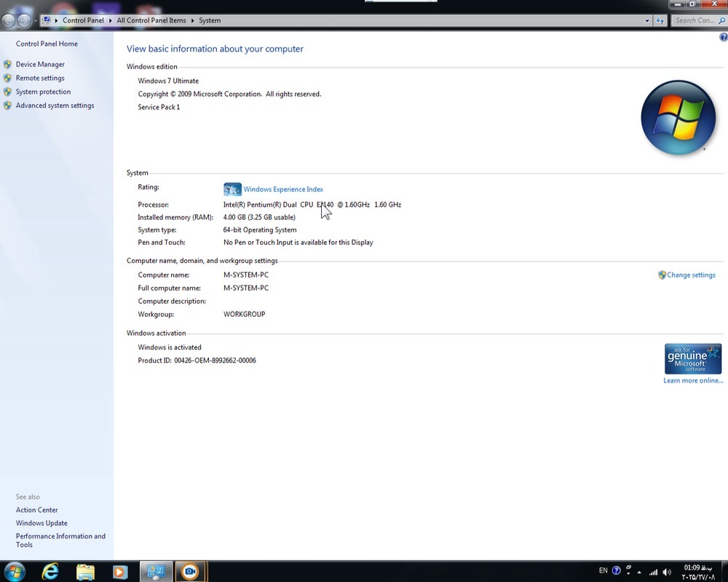Open Device Manager from the sidebar
The image size is (728, 582).
point(40,64)
